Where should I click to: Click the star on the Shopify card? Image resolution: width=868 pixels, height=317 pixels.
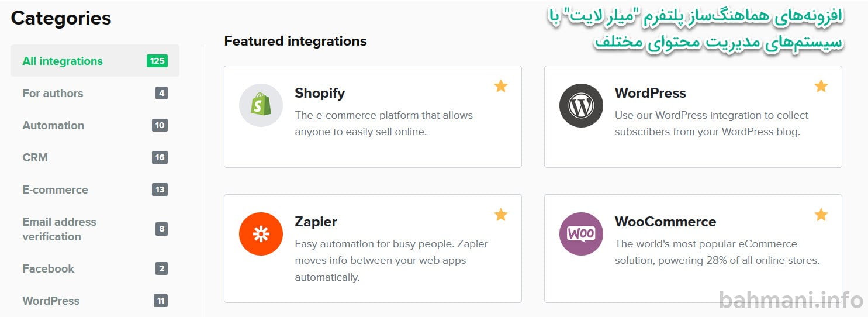501,87
